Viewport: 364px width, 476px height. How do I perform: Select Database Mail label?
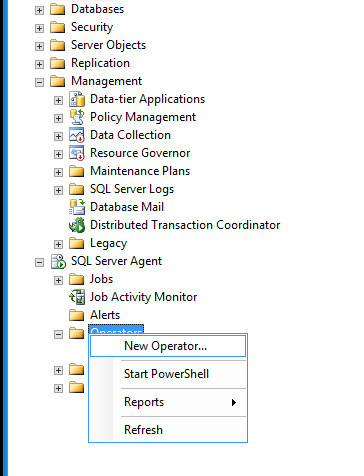[127, 207]
